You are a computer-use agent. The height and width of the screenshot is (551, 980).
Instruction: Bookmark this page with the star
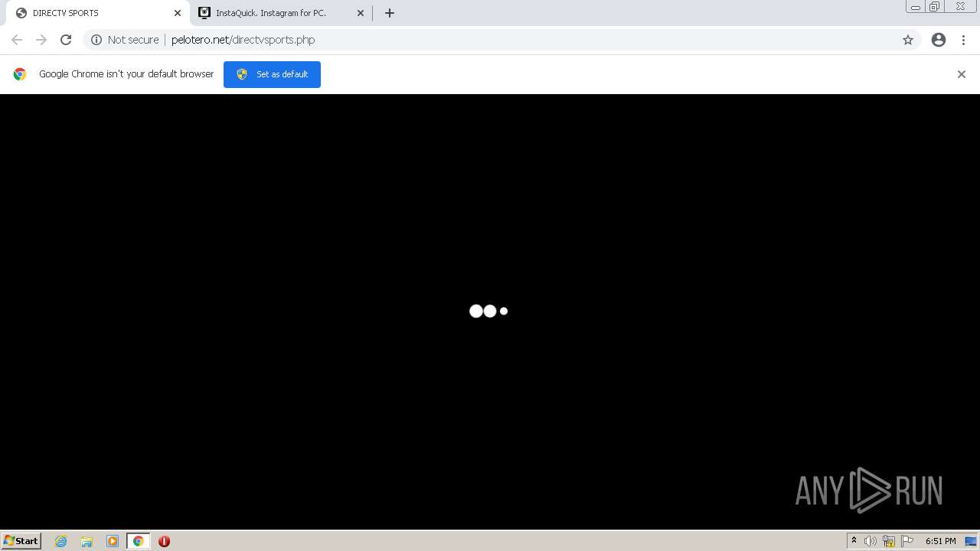pos(908,40)
